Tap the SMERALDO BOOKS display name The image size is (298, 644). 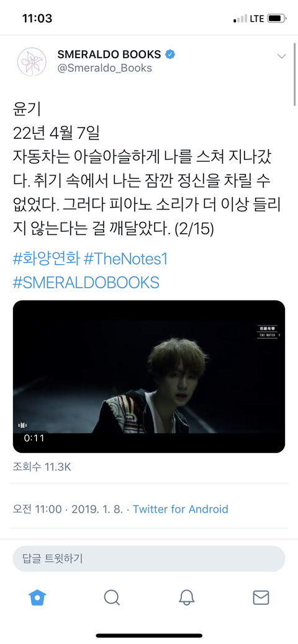(109, 54)
